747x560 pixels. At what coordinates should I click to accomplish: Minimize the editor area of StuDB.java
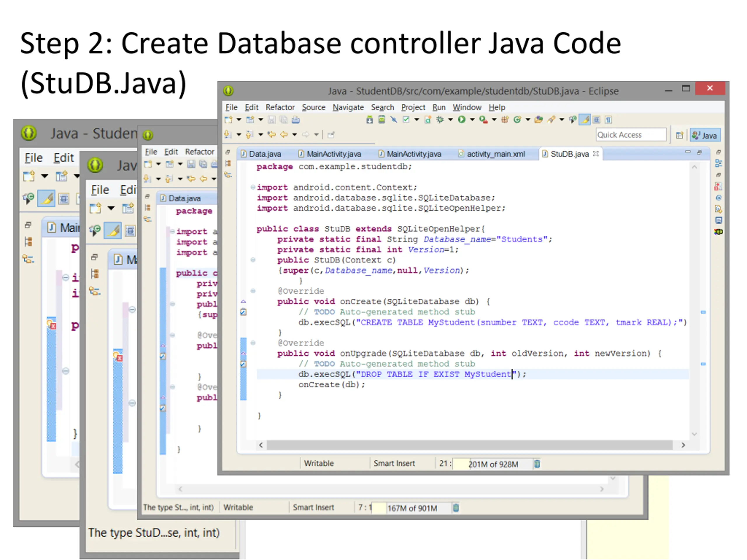[688, 152]
